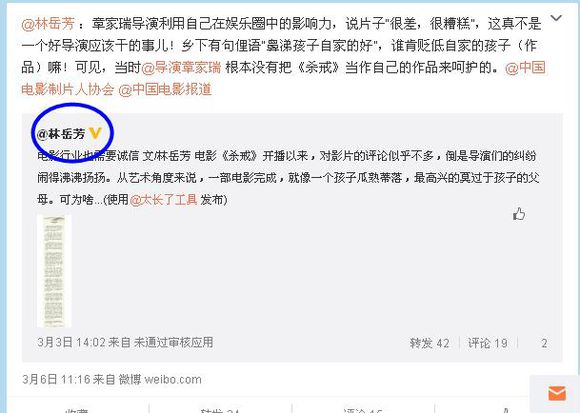Open @林岳芳 mention at post start
Screen dimensions: 580x413
point(48,24)
